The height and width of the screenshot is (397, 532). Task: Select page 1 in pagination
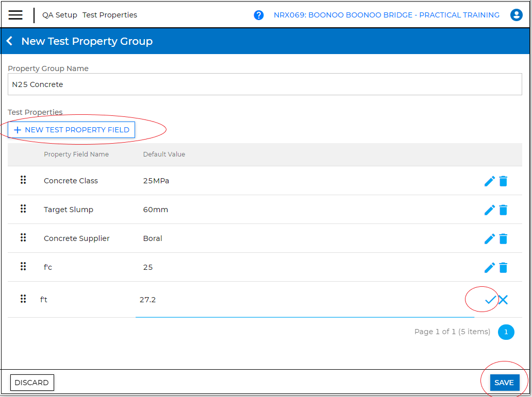coord(506,332)
